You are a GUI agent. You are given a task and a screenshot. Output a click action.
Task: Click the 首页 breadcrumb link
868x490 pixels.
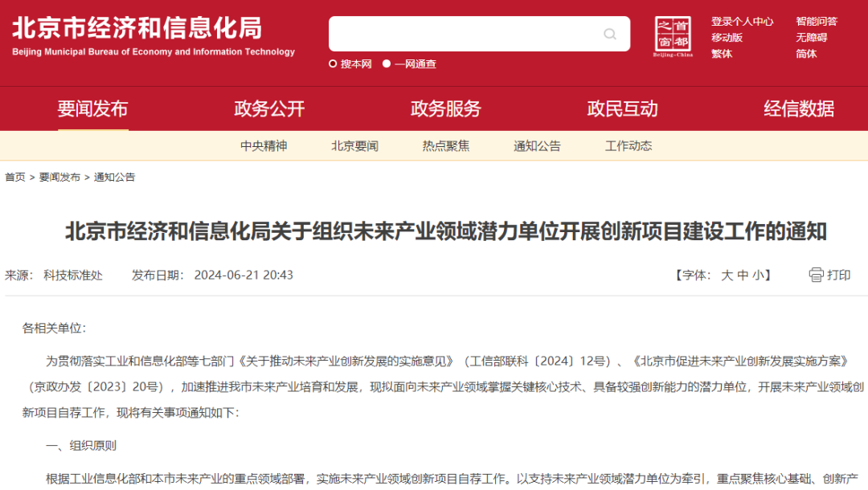15,177
